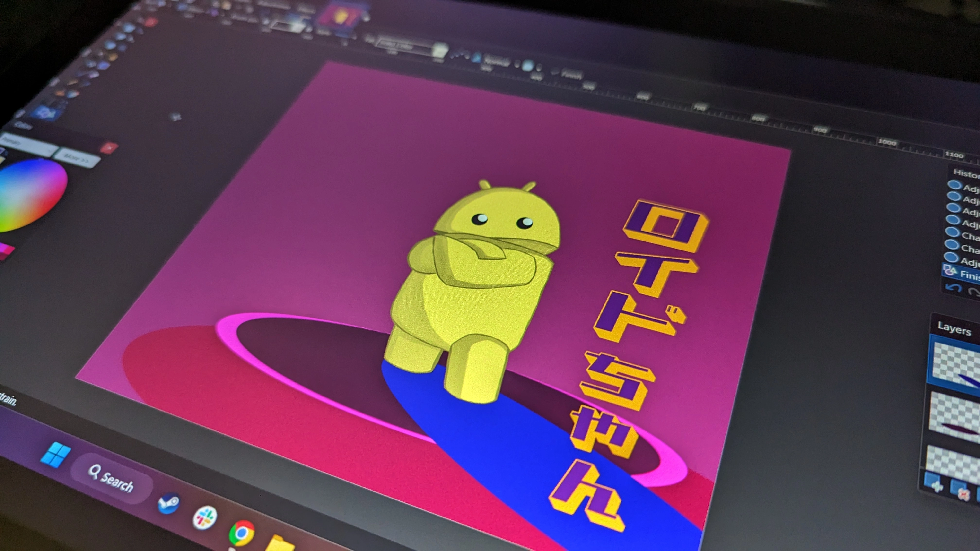Select the highlighted Shapes tool in Tools
980x551 pixels.
click(46, 112)
